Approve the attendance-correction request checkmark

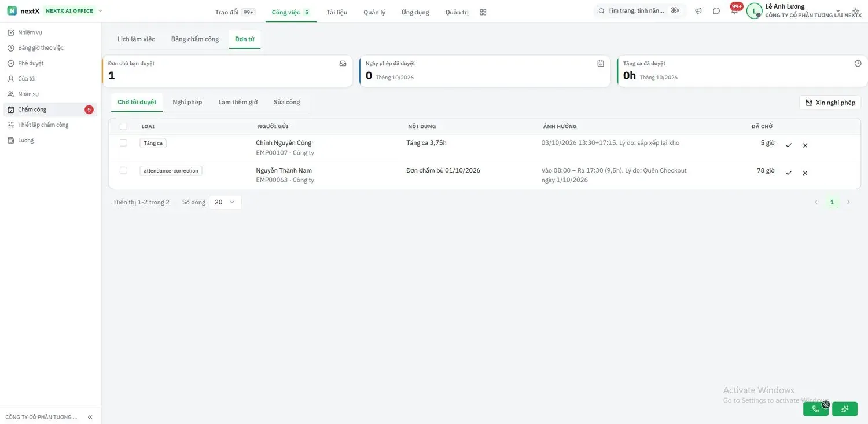click(789, 173)
